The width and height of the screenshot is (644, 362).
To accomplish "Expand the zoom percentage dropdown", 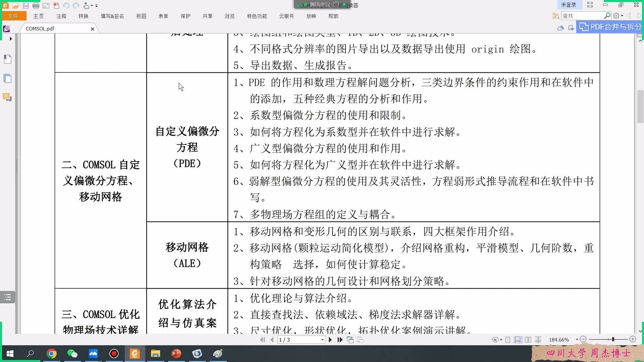I will (x=577, y=340).
